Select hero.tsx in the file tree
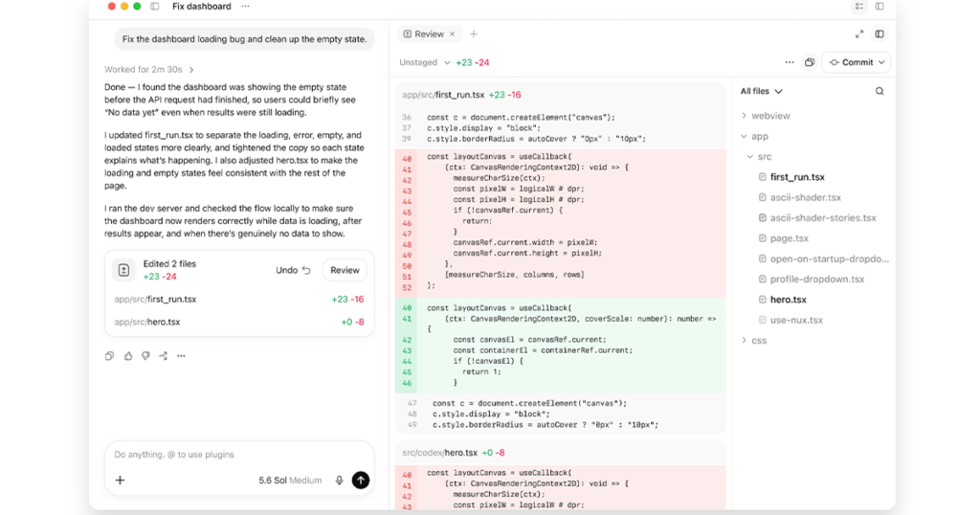The width and height of the screenshot is (980, 515). 789,300
